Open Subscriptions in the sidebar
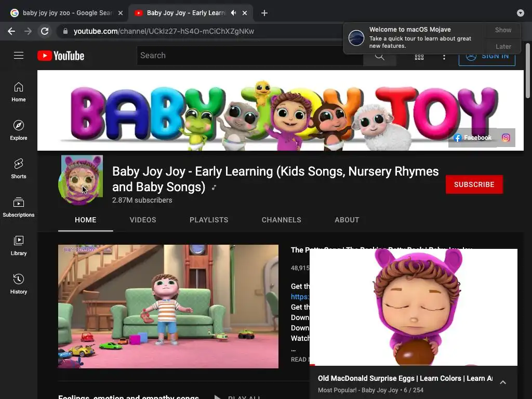This screenshot has height=399, width=532. pos(19,207)
